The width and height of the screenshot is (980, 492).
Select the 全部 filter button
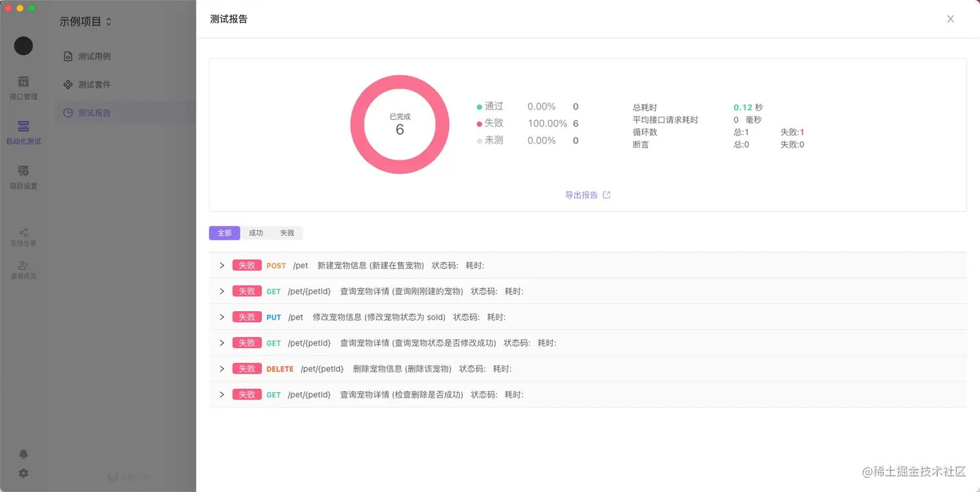224,233
